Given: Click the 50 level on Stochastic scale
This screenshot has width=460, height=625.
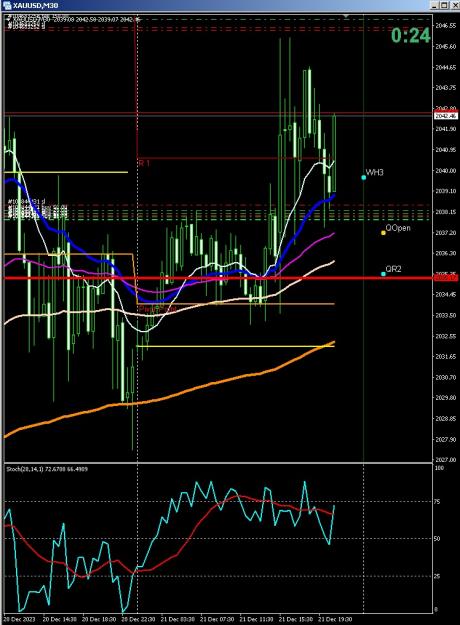Looking at the screenshot, I should pos(438,539).
